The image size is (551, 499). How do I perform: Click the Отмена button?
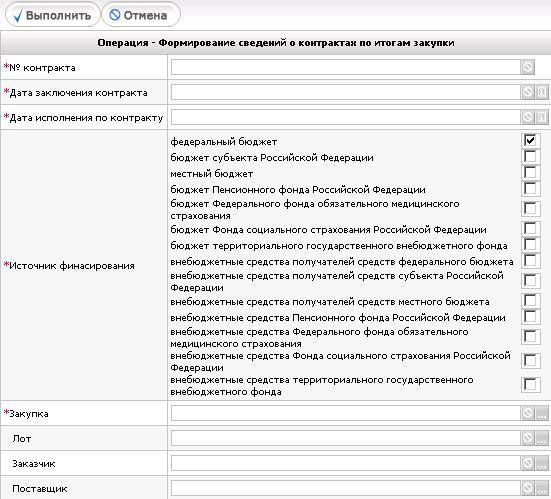141,15
